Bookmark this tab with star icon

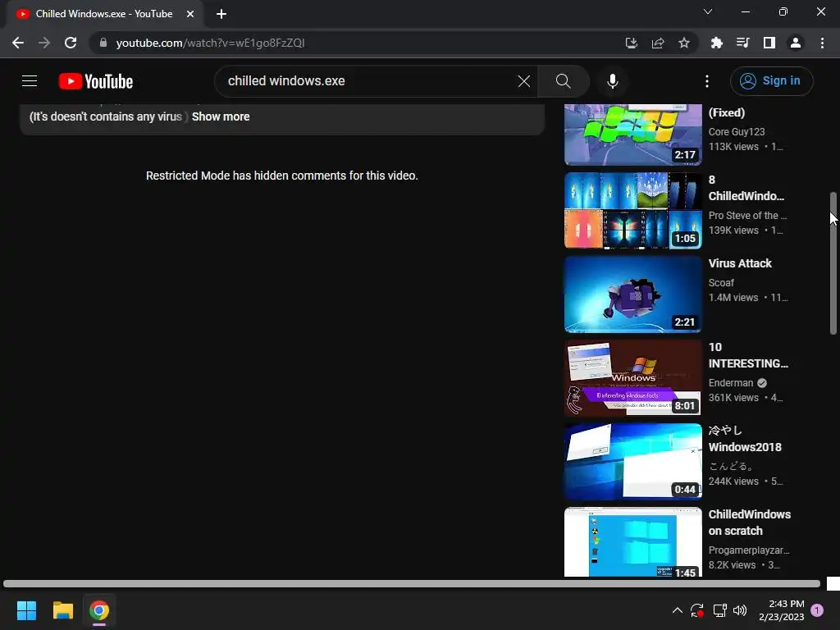(x=684, y=43)
